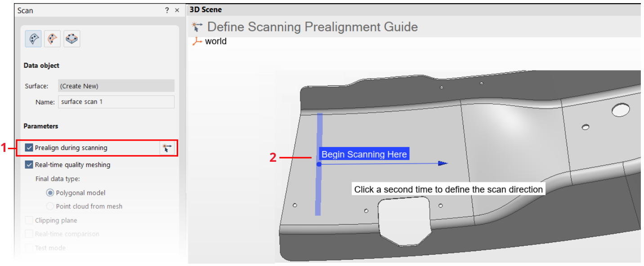The image size is (644, 266).
Task: Click the 3D Scene pane title
Action: pyautogui.click(x=206, y=9)
